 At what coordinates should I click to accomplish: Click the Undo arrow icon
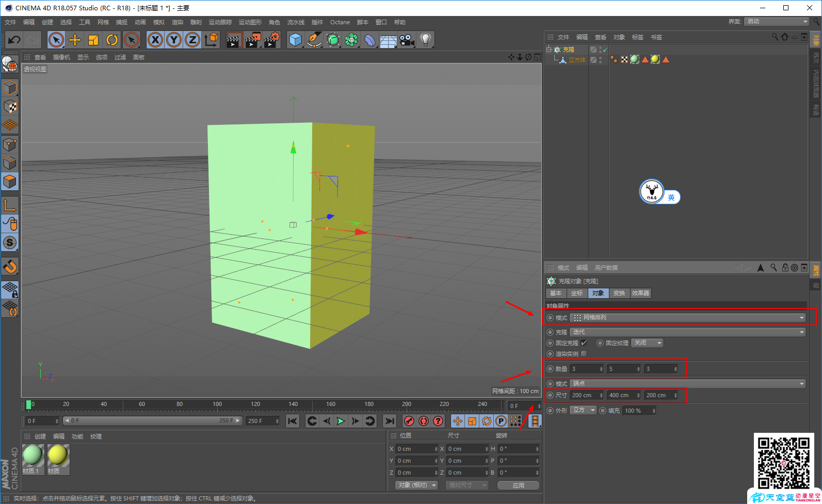coord(14,40)
